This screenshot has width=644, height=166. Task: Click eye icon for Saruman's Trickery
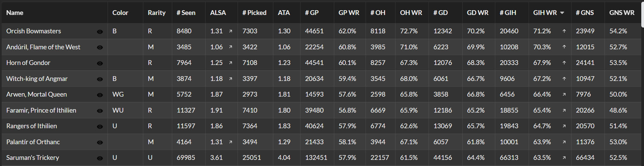100,158
